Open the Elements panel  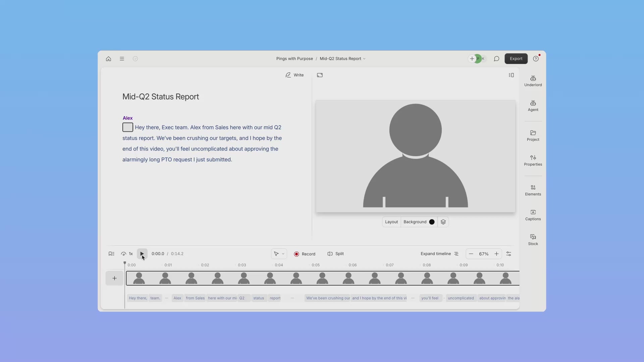click(533, 190)
